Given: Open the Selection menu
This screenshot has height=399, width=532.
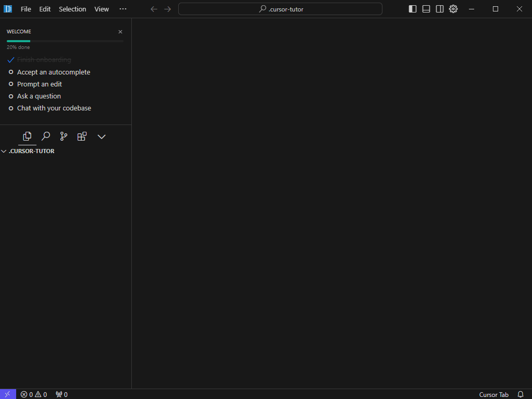Looking at the screenshot, I should pos(72,9).
